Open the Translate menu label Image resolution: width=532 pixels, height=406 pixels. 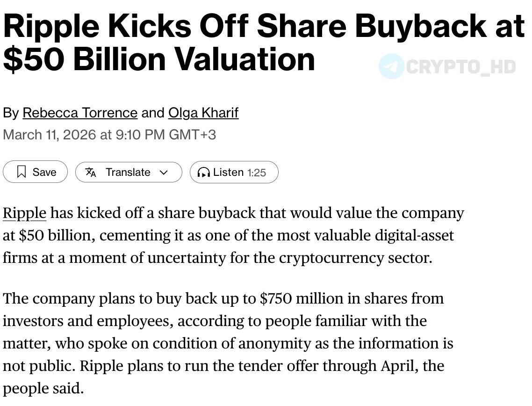click(128, 172)
